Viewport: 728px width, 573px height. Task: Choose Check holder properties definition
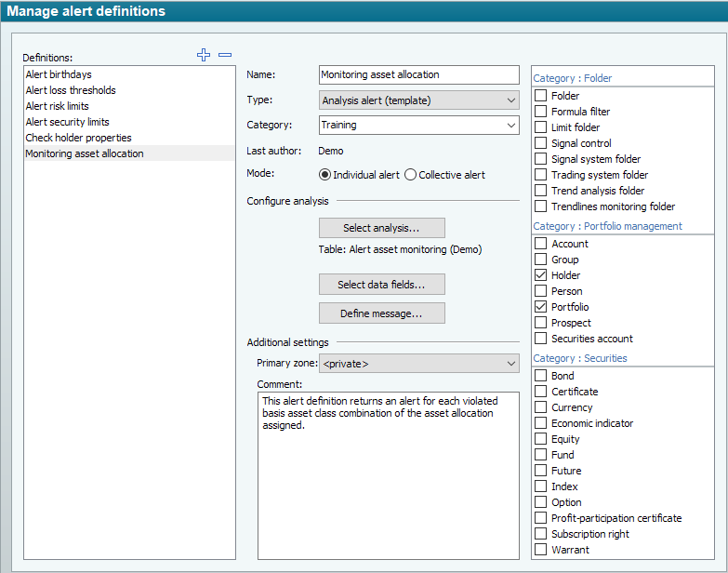[x=78, y=138]
